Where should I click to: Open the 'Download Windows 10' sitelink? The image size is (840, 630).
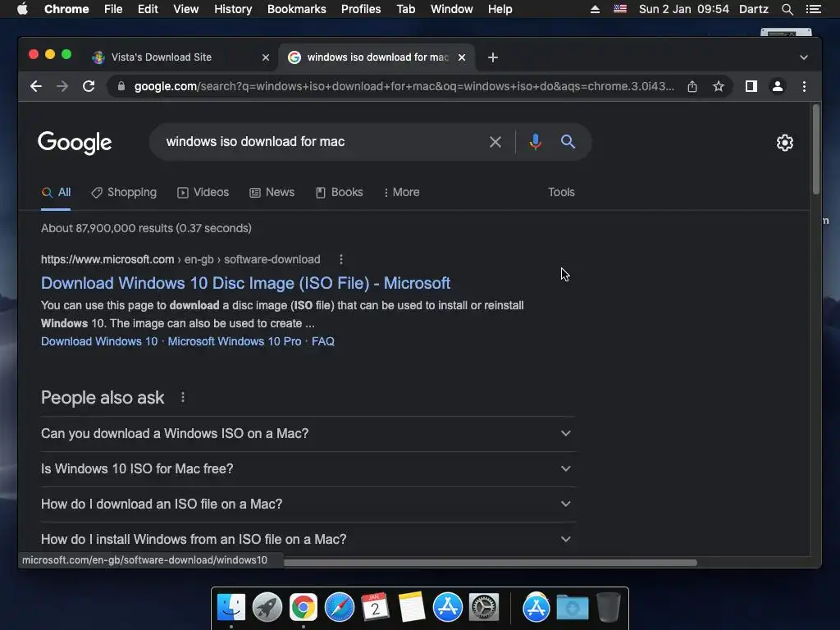pyautogui.click(x=99, y=341)
